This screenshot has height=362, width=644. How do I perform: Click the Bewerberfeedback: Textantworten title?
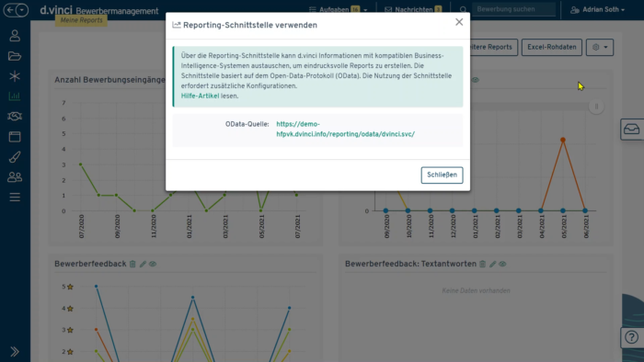[x=410, y=264]
